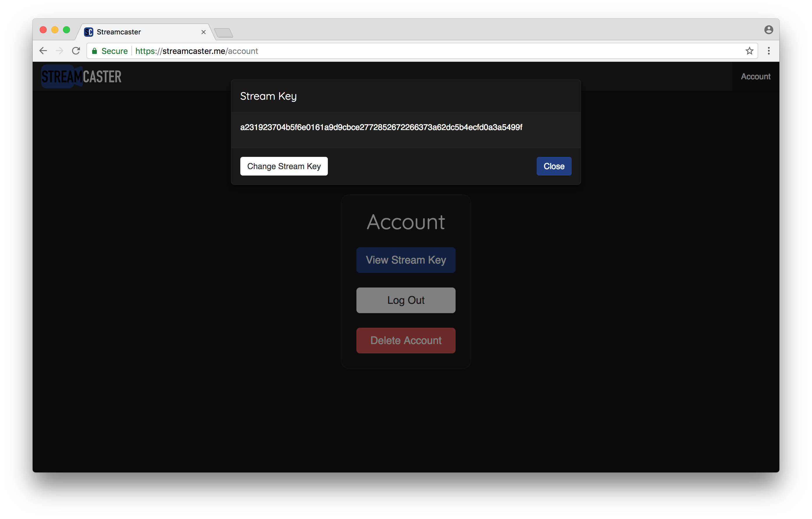Click the browser forward arrow
This screenshot has width=812, height=519.
pos(59,51)
